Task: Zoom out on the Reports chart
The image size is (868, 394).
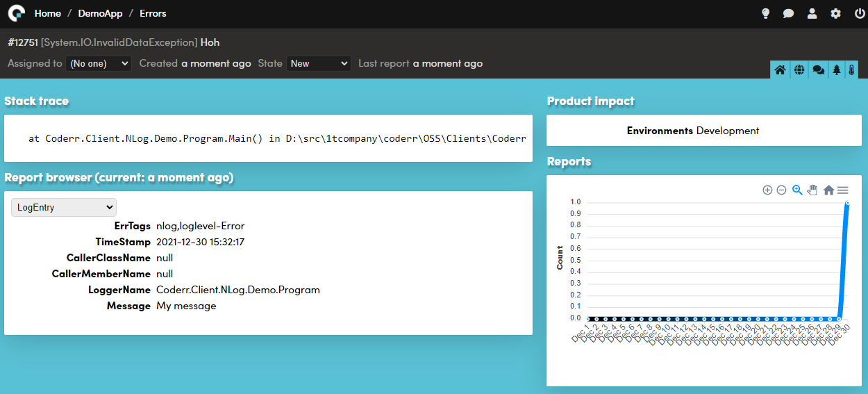Action: pos(781,190)
